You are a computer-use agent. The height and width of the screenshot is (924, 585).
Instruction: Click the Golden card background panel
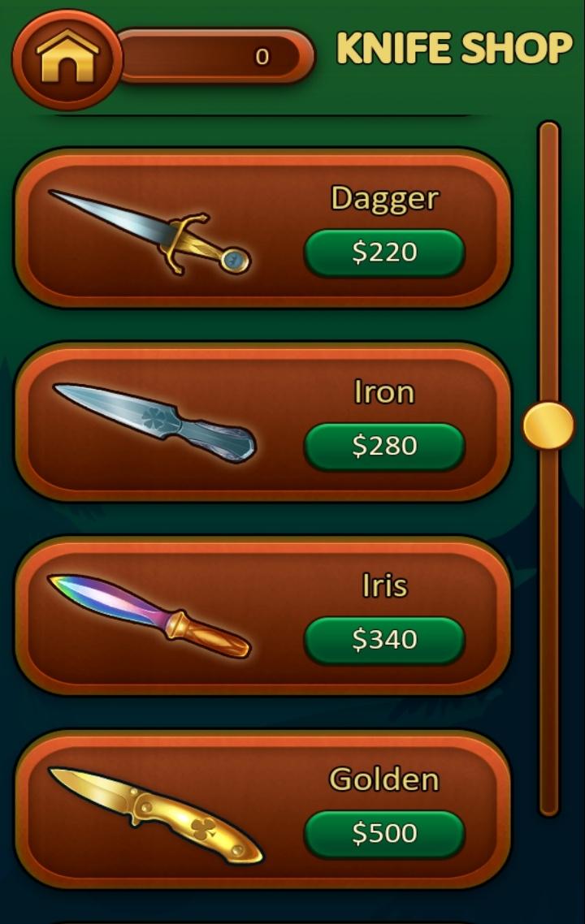pos(263,809)
